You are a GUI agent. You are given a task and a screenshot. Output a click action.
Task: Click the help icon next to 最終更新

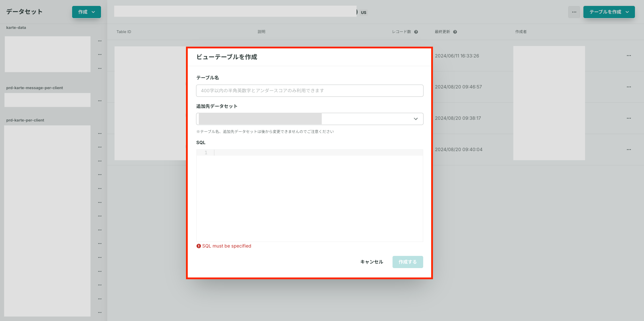pos(455,32)
